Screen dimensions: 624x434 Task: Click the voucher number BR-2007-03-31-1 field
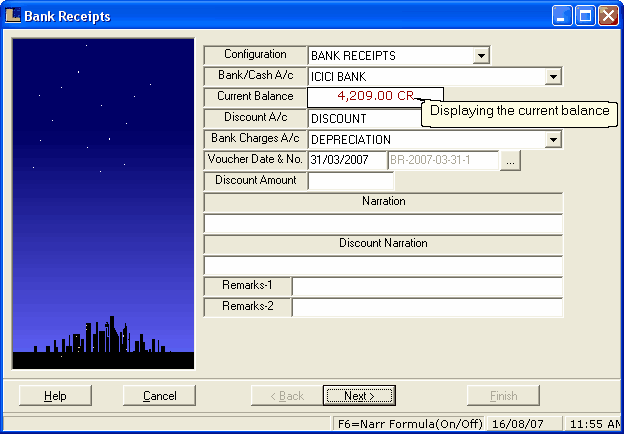point(443,160)
